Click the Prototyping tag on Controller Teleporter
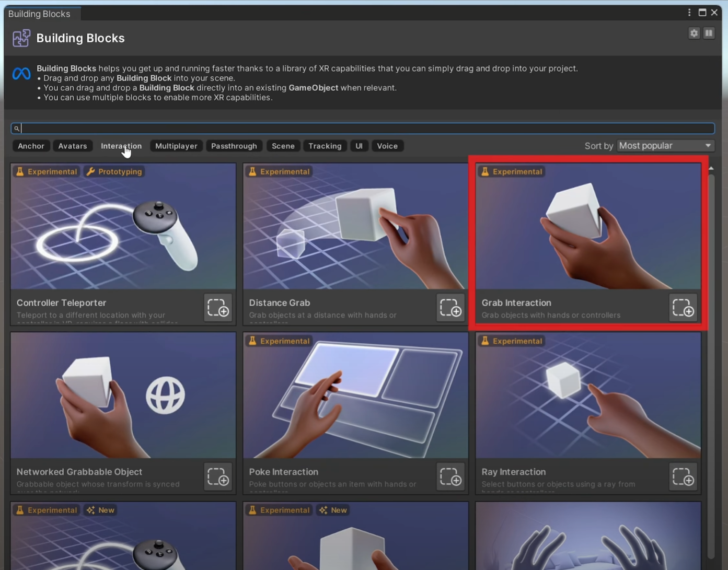Viewport: 728px width, 570px height. (114, 171)
